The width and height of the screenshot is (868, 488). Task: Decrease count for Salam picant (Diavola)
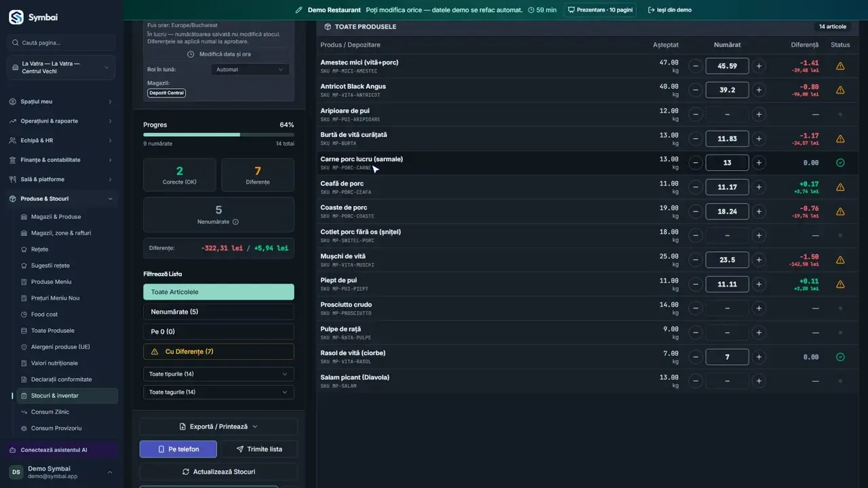pyautogui.click(x=695, y=381)
